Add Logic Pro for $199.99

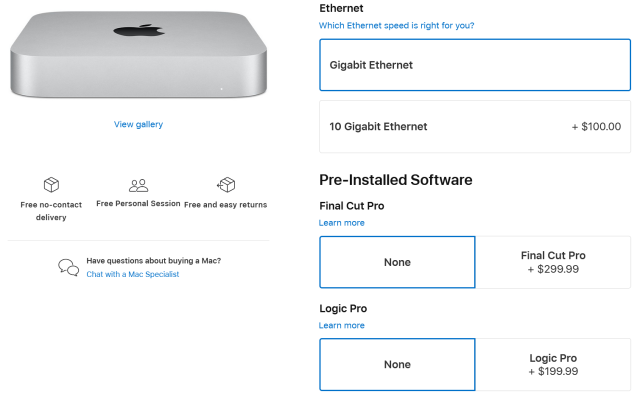[553, 364]
